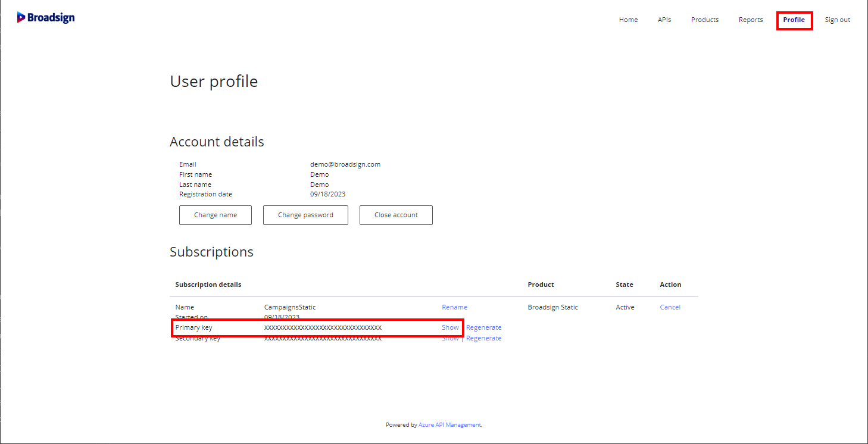Click the masked Secondary key value

(323, 338)
